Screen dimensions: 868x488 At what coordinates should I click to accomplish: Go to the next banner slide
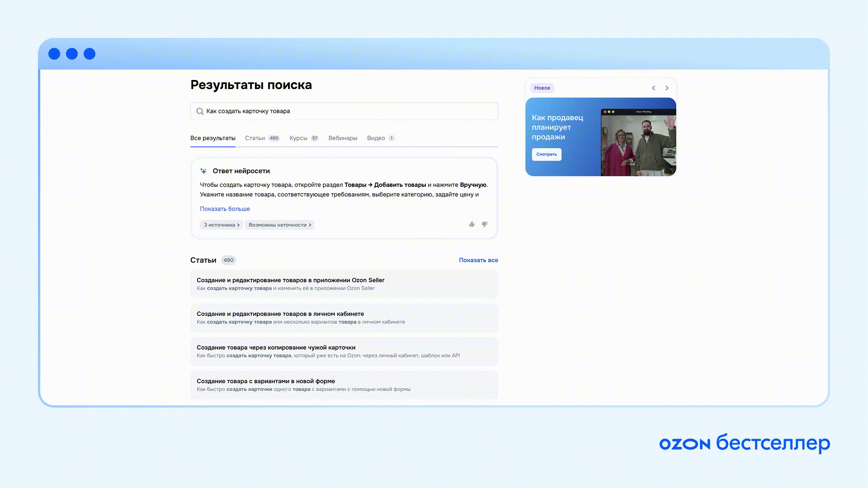tap(667, 88)
